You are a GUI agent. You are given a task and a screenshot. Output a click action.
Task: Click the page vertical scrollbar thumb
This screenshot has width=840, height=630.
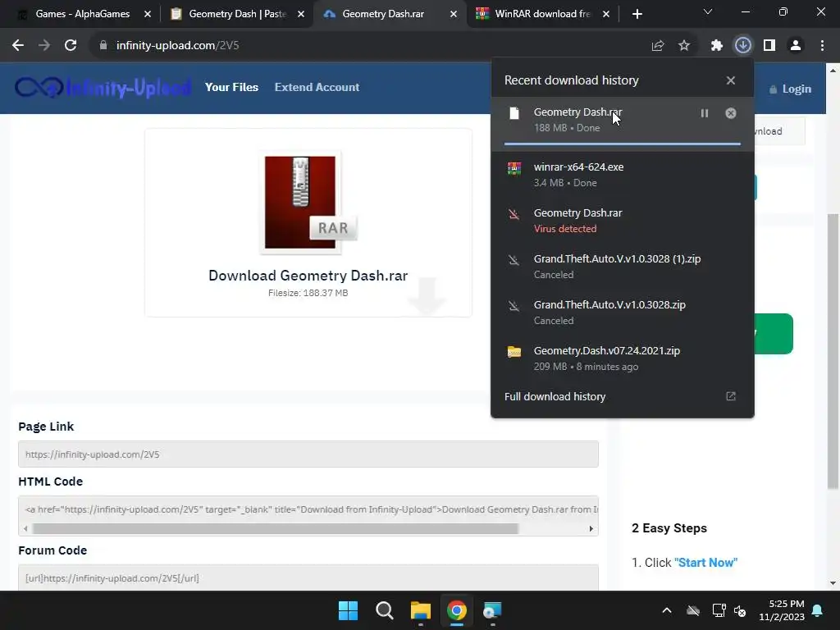(x=833, y=351)
